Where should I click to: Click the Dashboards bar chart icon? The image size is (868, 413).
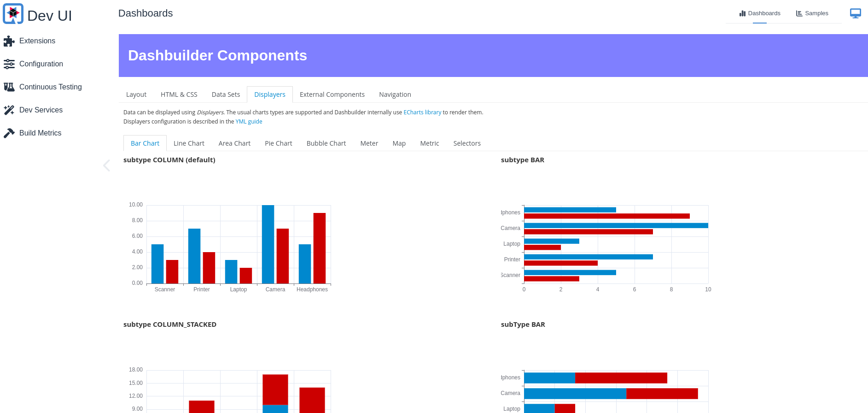pos(742,13)
